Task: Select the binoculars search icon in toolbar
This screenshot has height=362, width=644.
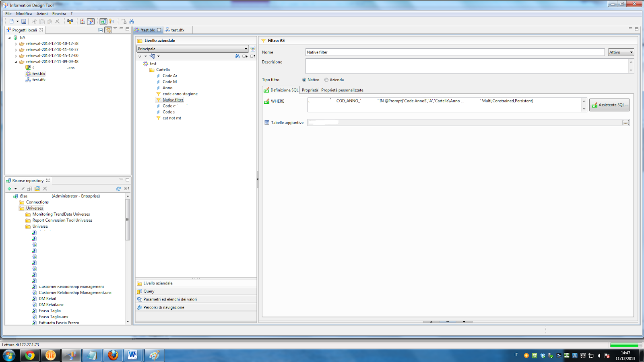Action: (131, 21)
